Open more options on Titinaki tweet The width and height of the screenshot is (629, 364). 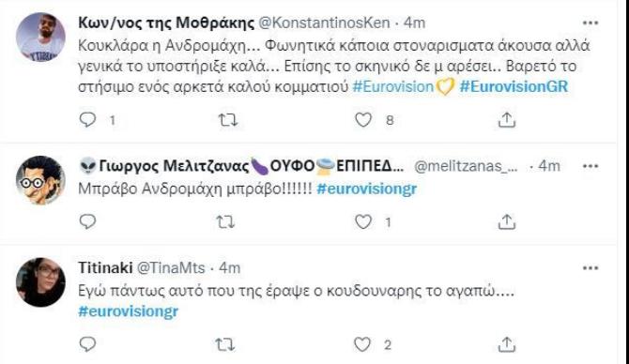[591, 267]
